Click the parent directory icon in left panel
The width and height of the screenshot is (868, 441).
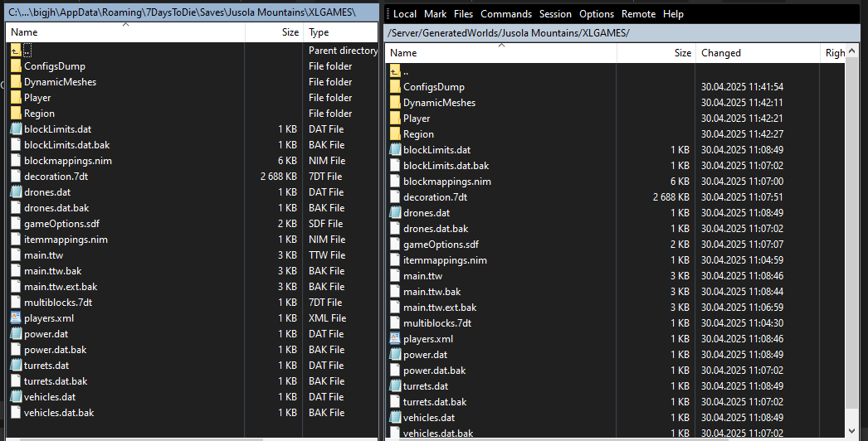coord(16,51)
